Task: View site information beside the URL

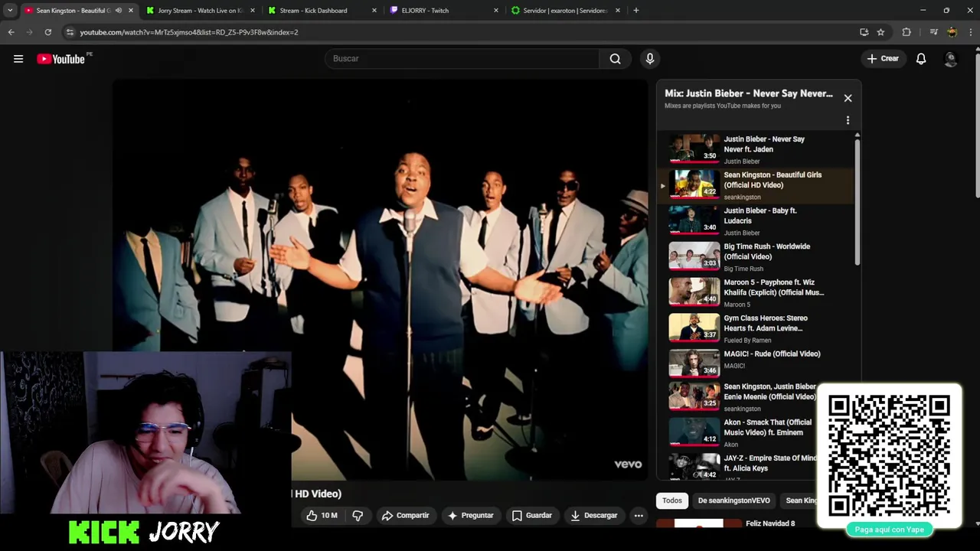Action: pyautogui.click(x=70, y=32)
